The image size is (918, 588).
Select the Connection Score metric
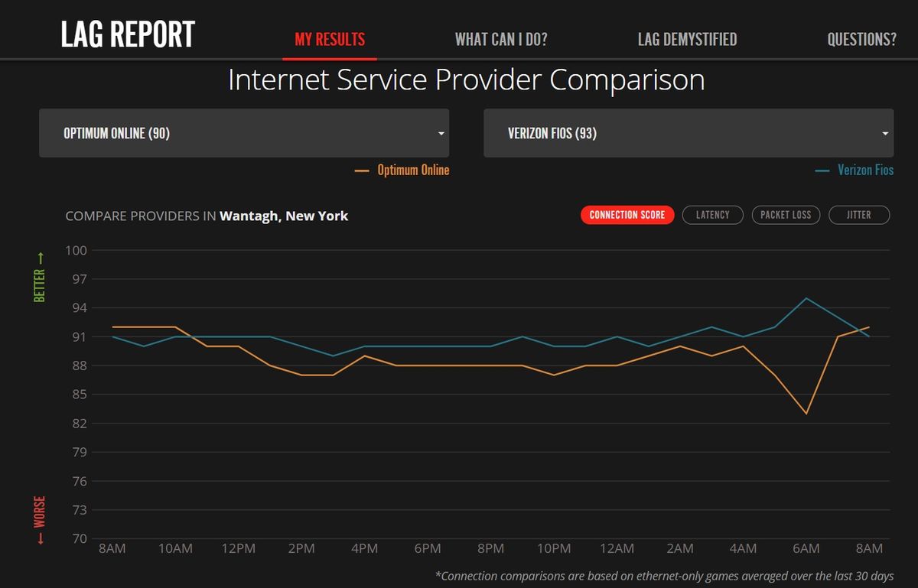[x=627, y=215]
